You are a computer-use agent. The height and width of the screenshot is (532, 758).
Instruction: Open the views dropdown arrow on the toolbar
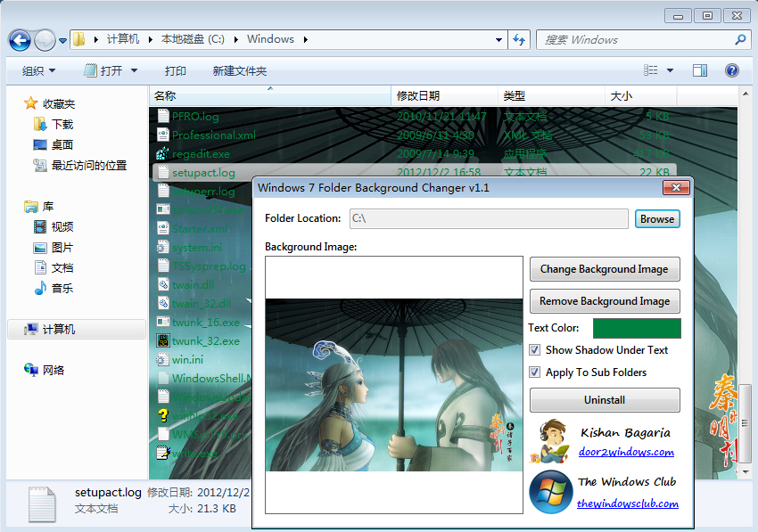point(671,70)
